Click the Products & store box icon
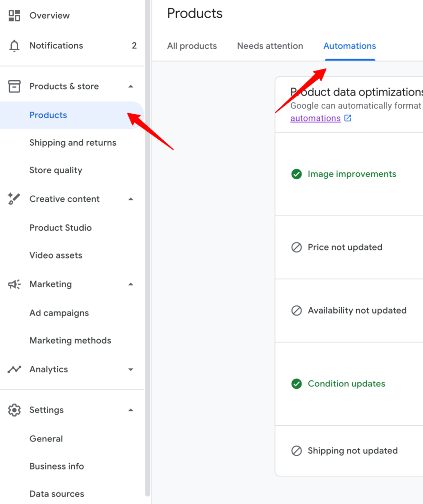 click(x=14, y=86)
